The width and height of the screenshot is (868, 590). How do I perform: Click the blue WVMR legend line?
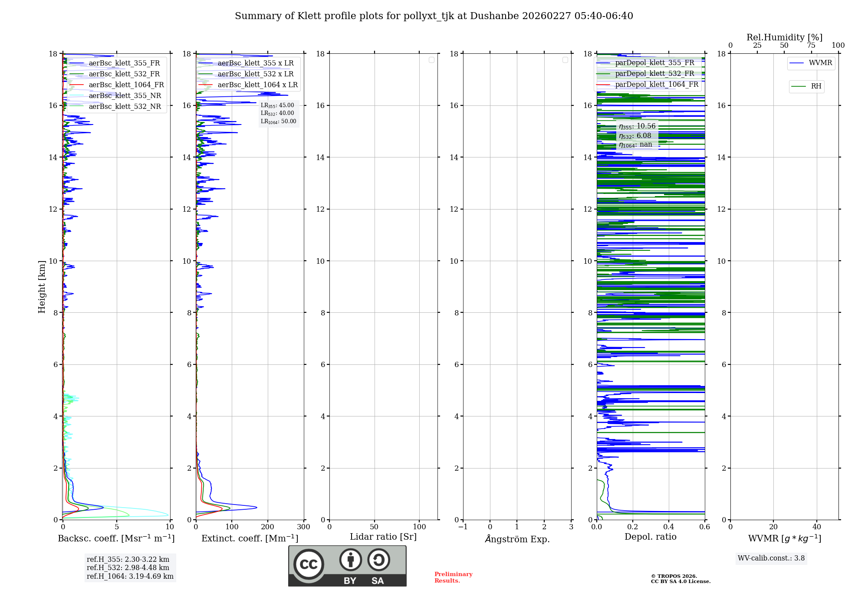coord(797,63)
